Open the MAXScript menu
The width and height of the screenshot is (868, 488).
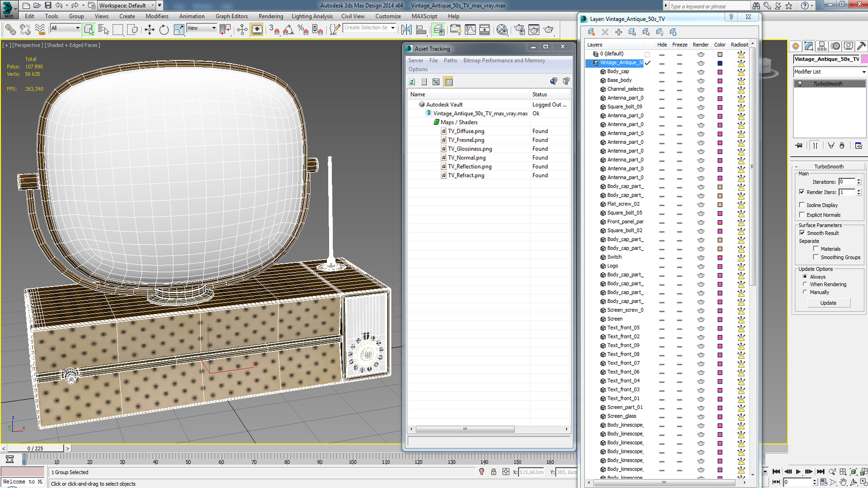pyautogui.click(x=424, y=16)
